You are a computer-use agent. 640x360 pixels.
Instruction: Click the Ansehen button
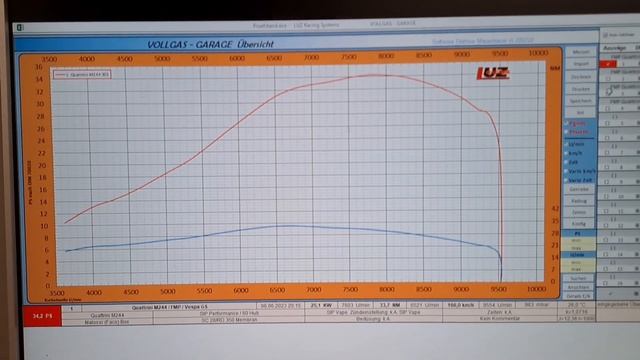point(579,287)
